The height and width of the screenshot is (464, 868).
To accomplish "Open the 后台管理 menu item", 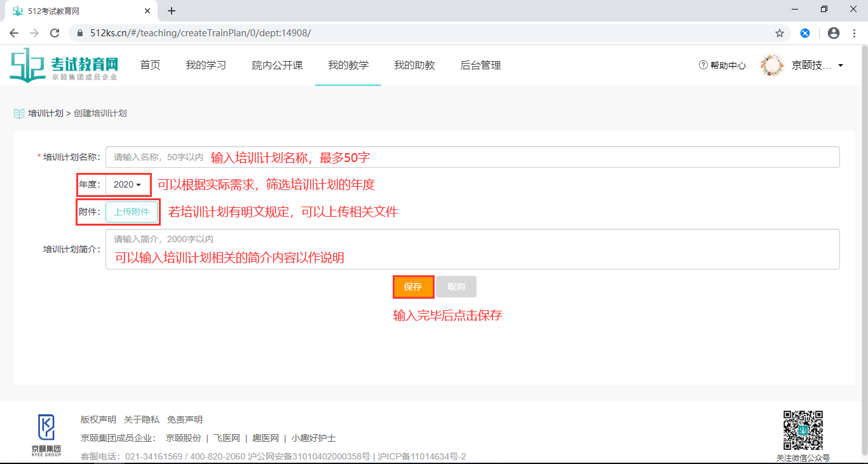I will [x=480, y=65].
